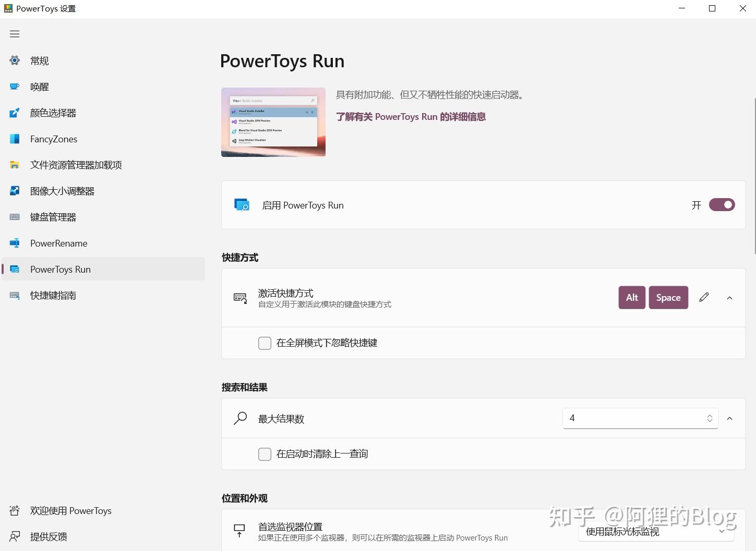Image resolution: width=756 pixels, height=551 pixels.
Task: Open the hamburger navigation menu
Action: pos(15,34)
